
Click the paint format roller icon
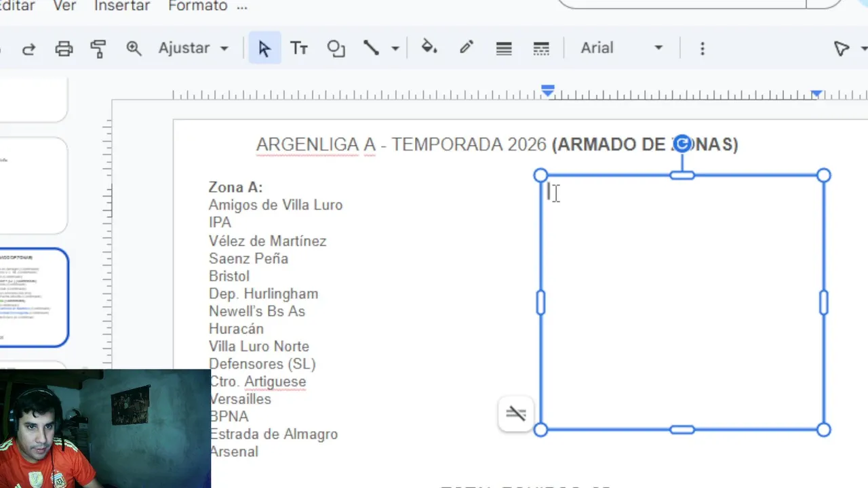click(98, 49)
